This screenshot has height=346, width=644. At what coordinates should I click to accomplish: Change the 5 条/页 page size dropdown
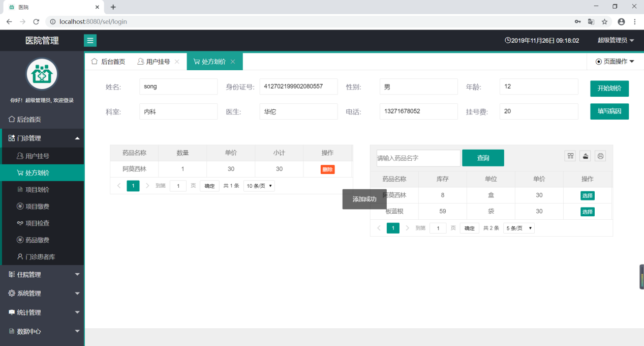[x=519, y=228]
